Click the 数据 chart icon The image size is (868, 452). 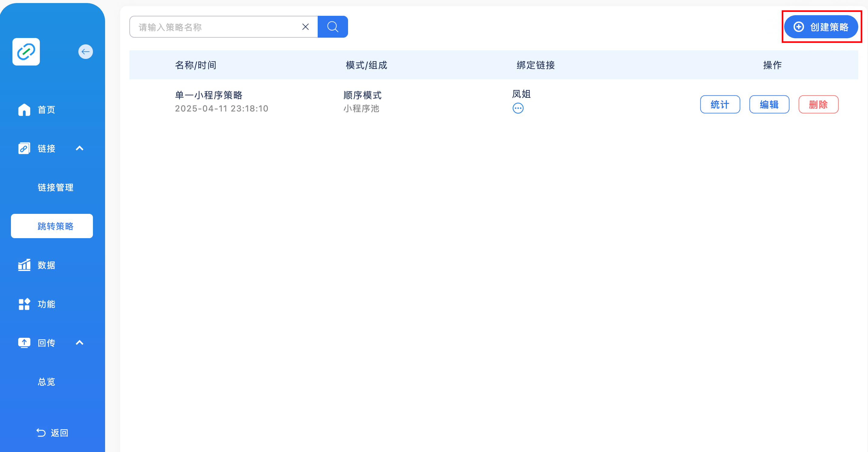pos(24,265)
